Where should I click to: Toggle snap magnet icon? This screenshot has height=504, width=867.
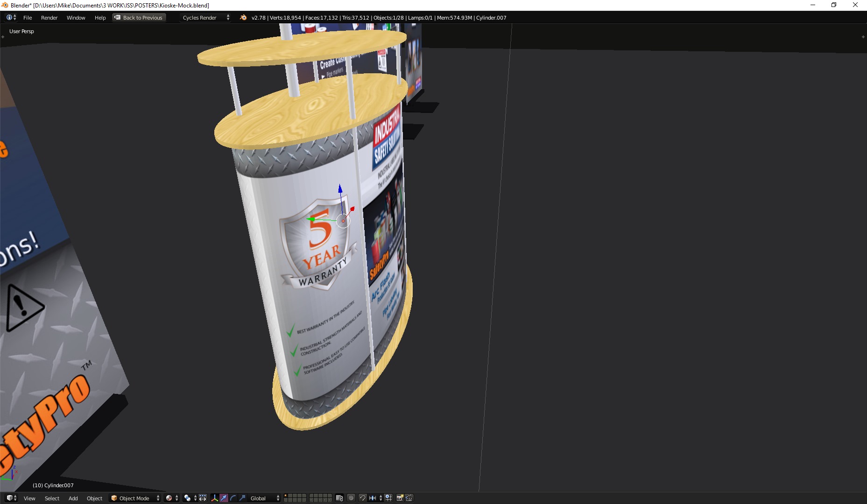tap(363, 498)
